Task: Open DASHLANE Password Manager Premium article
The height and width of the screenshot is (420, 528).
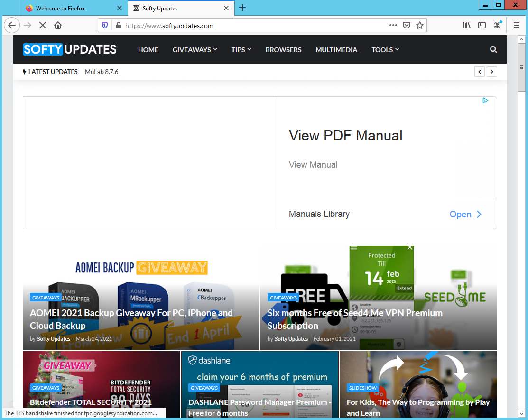Action: click(259, 408)
